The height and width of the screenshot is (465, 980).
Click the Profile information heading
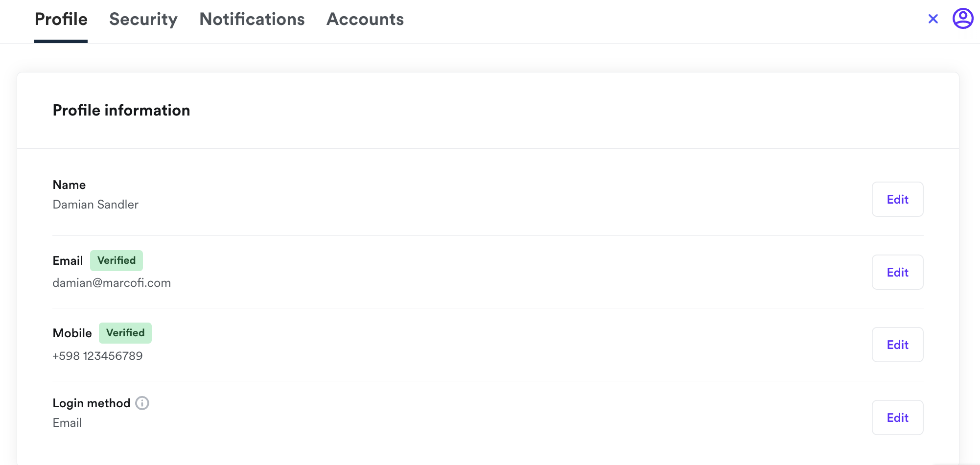point(121,110)
